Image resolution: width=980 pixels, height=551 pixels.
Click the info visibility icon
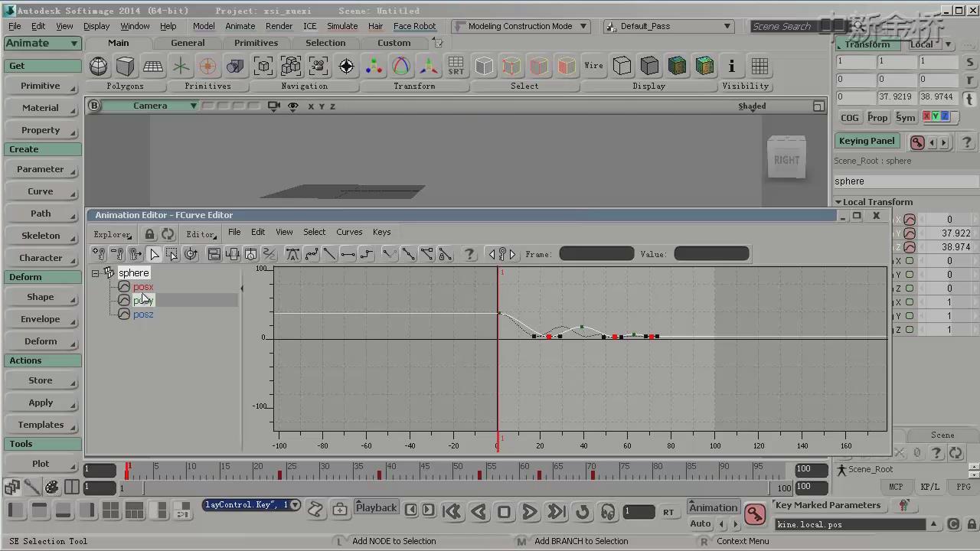(x=732, y=67)
